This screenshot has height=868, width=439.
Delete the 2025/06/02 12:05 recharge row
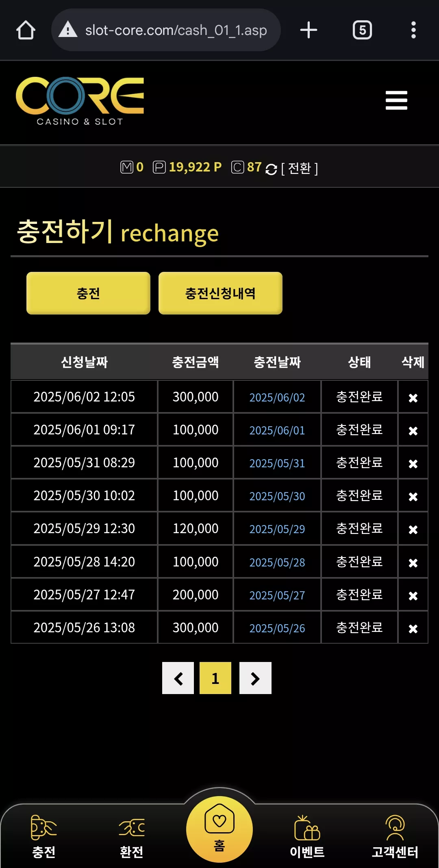point(413,398)
